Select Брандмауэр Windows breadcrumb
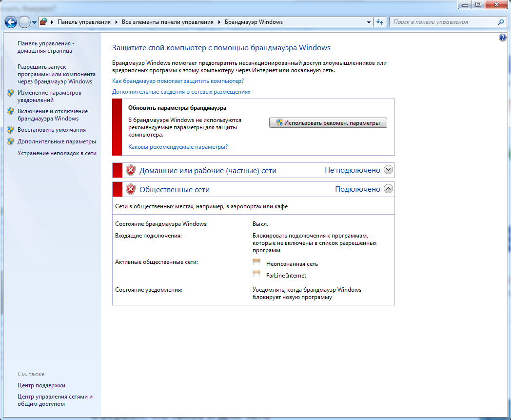Viewport: 511px width, 420px height. [x=254, y=22]
